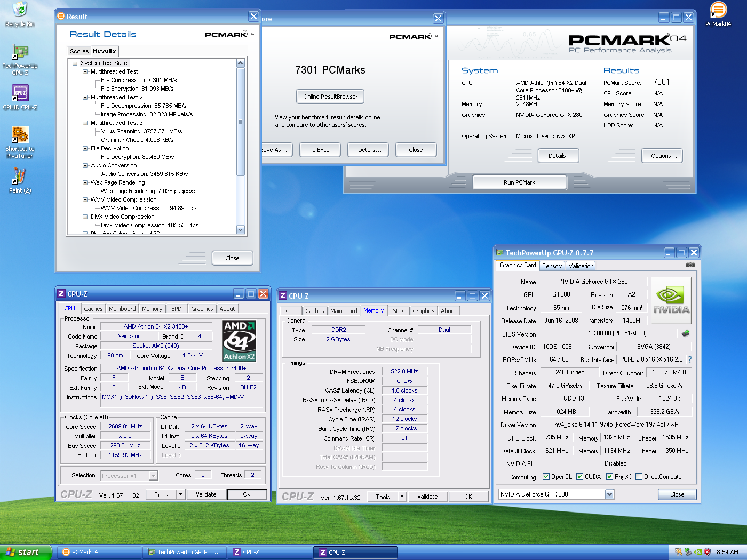747x560 pixels.
Task: Click the GPU-Z title bar icon
Action: click(500, 253)
